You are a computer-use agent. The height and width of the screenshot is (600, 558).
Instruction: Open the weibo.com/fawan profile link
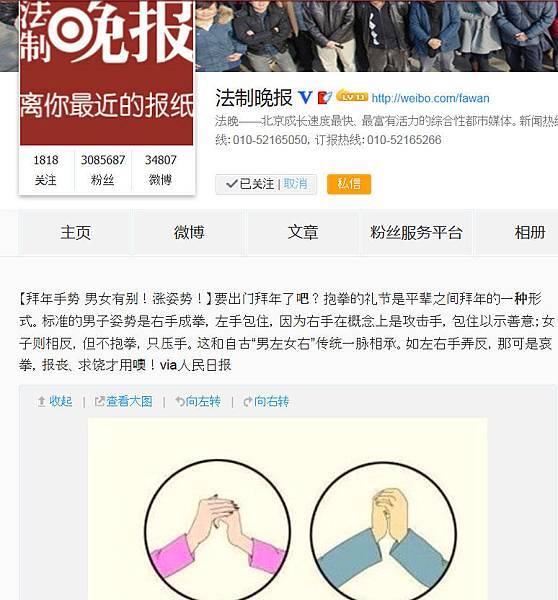431,98
